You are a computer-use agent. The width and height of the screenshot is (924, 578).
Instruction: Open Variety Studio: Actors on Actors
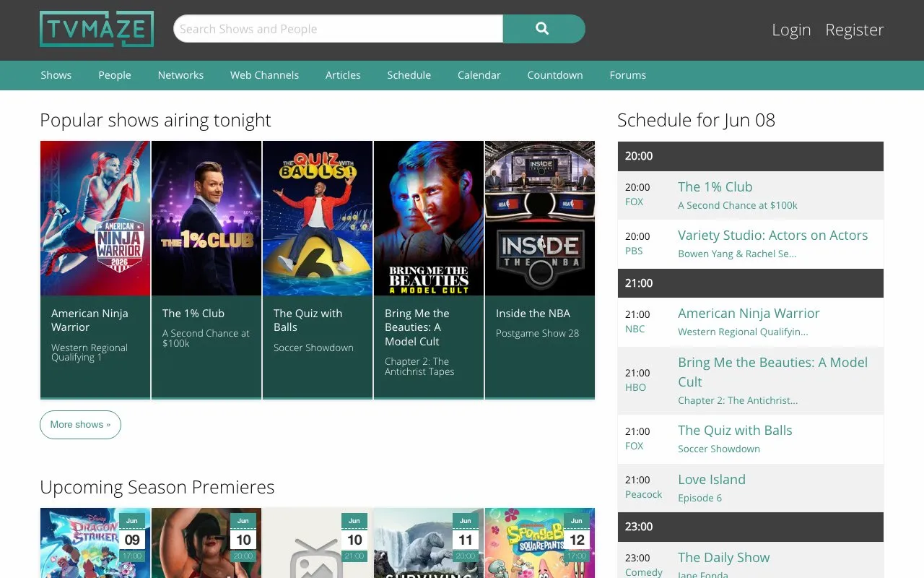(x=772, y=236)
